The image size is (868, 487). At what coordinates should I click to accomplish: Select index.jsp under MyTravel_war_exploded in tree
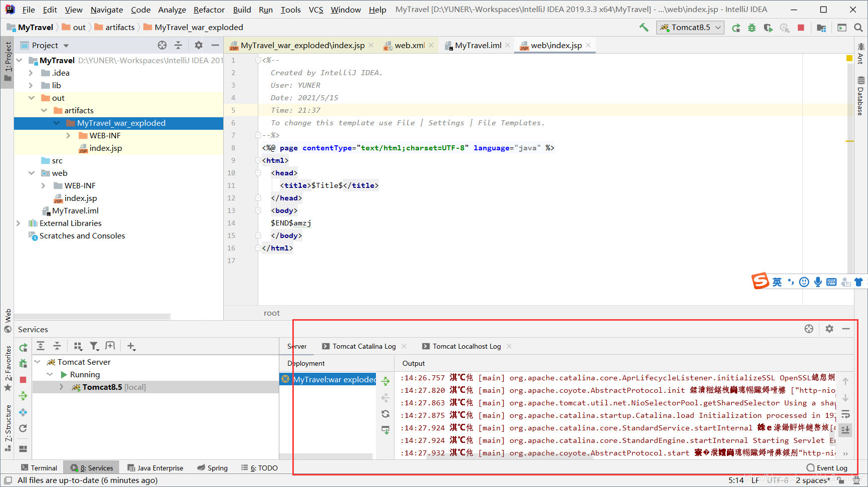coord(100,148)
